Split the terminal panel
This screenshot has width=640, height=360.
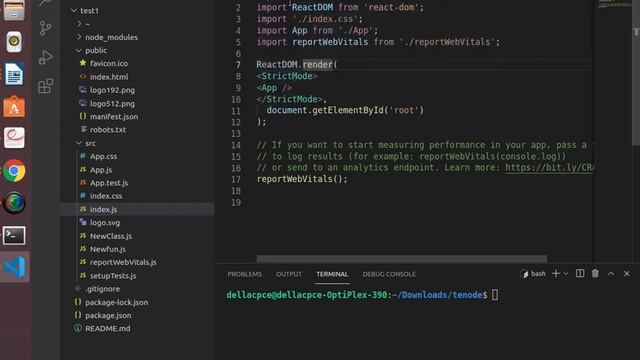point(580,273)
